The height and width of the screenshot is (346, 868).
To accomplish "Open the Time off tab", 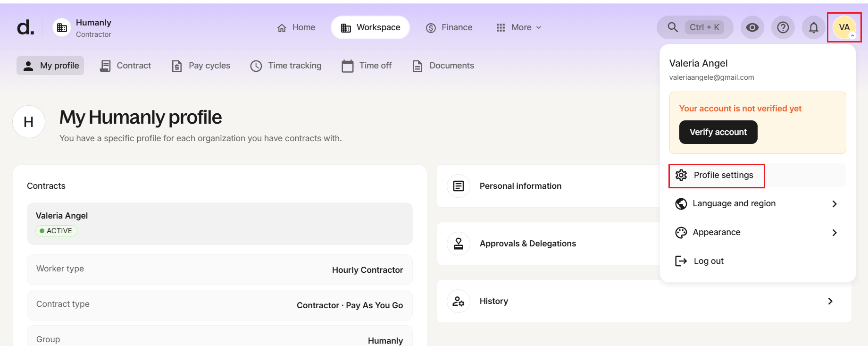I will (x=367, y=66).
